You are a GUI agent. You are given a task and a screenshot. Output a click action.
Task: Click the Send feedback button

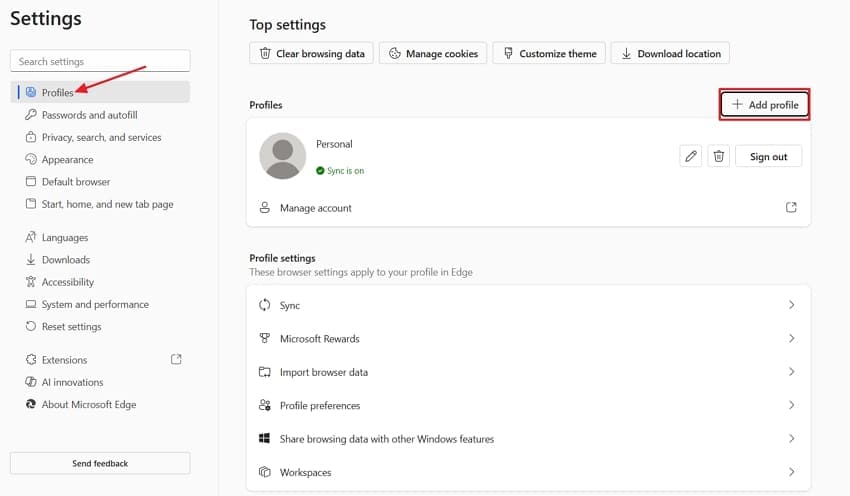coord(100,463)
